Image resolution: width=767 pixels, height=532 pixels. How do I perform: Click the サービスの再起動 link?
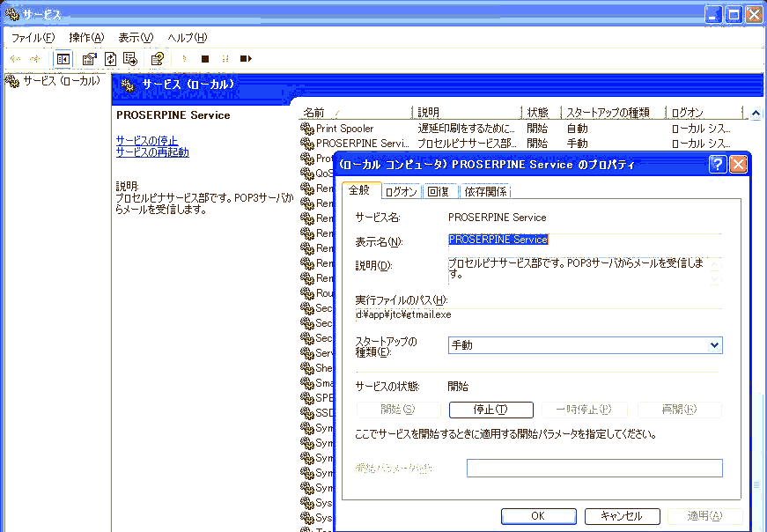point(152,152)
